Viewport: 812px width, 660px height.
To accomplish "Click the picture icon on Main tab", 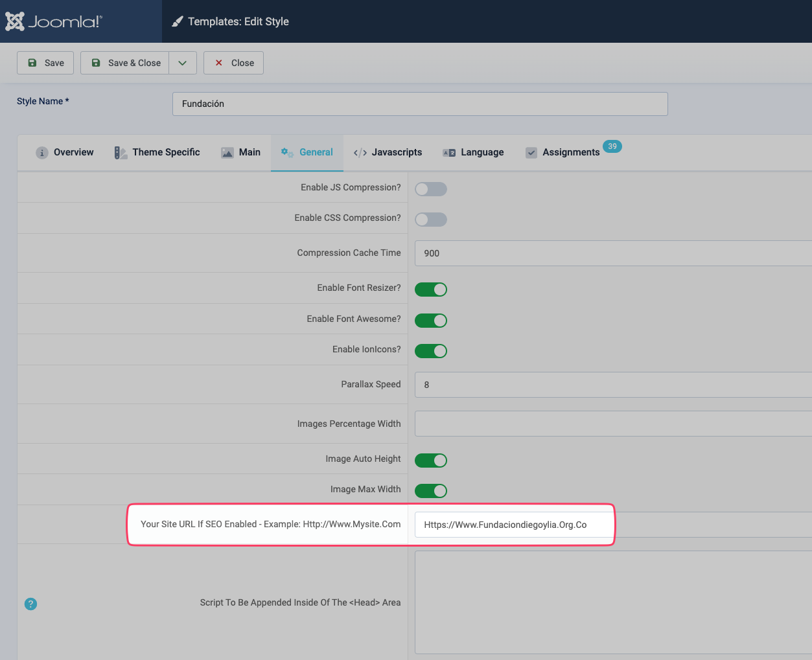I will [227, 153].
